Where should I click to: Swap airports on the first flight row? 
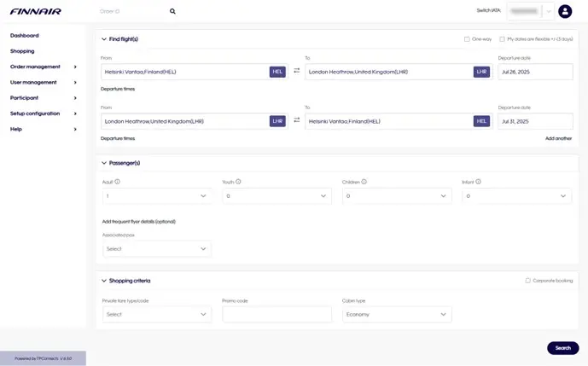pyautogui.click(x=296, y=72)
